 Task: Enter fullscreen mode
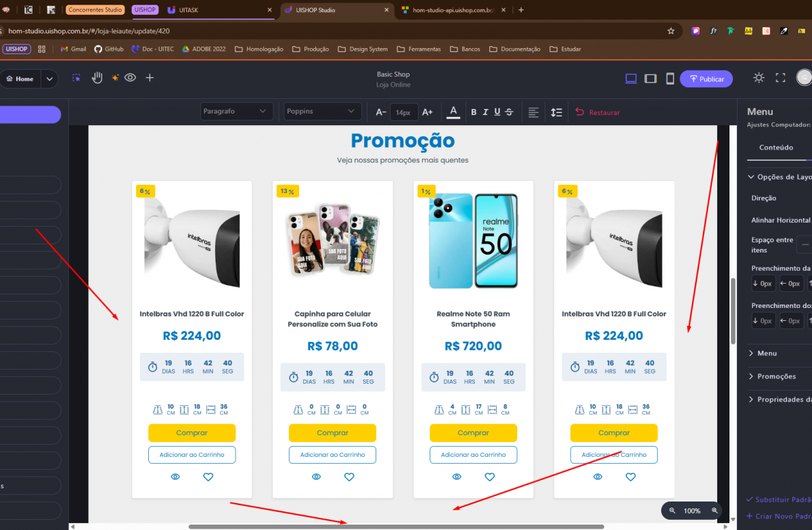click(780, 79)
